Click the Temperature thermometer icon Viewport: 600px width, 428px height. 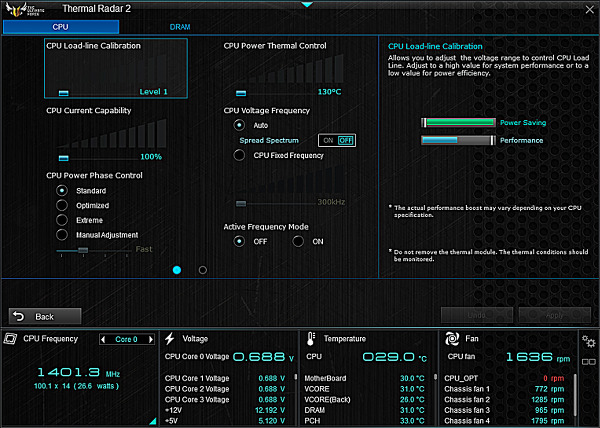(x=311, y=338)
